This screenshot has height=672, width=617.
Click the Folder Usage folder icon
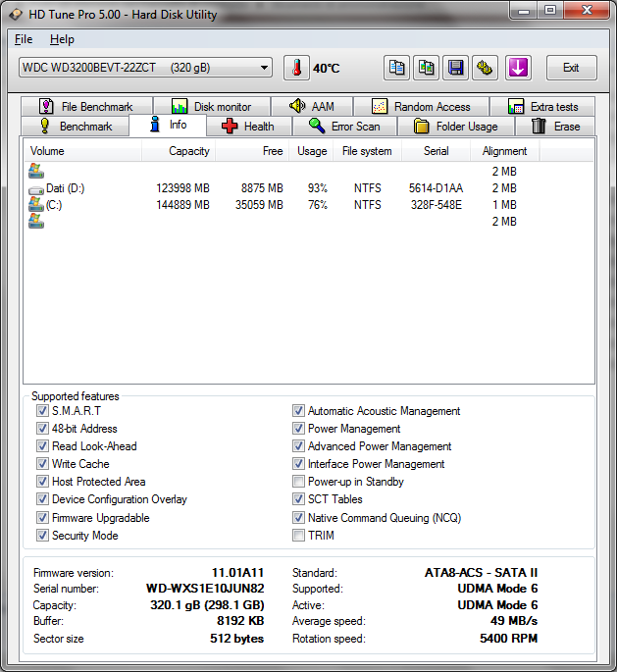pos(422,127)
